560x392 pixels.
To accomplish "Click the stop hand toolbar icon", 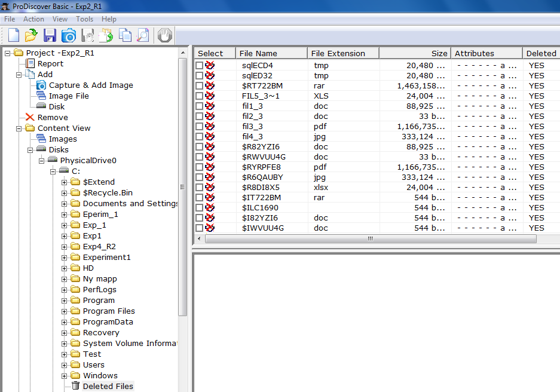I will point(164,35).
